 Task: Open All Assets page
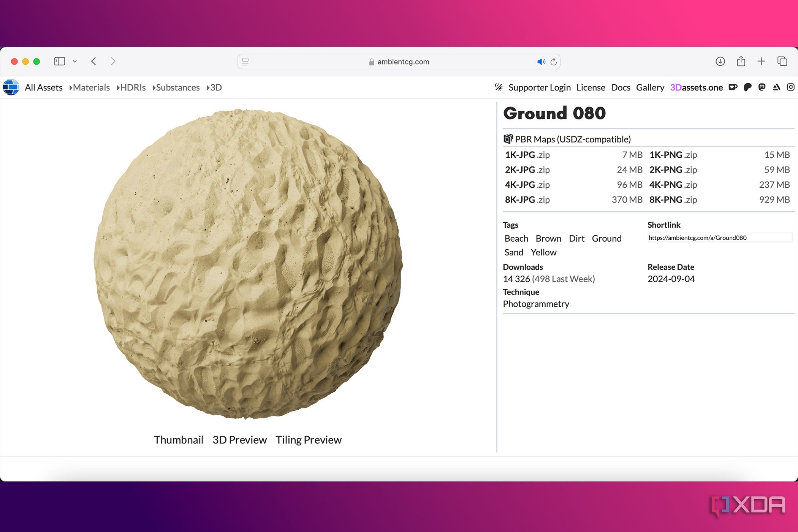point(44,87)
